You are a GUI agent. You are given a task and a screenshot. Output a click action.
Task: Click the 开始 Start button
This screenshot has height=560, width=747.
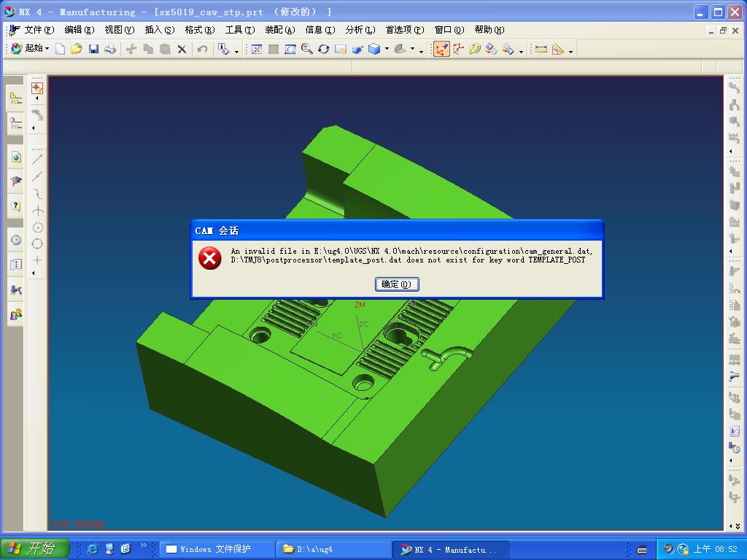[x=34, y=549]
